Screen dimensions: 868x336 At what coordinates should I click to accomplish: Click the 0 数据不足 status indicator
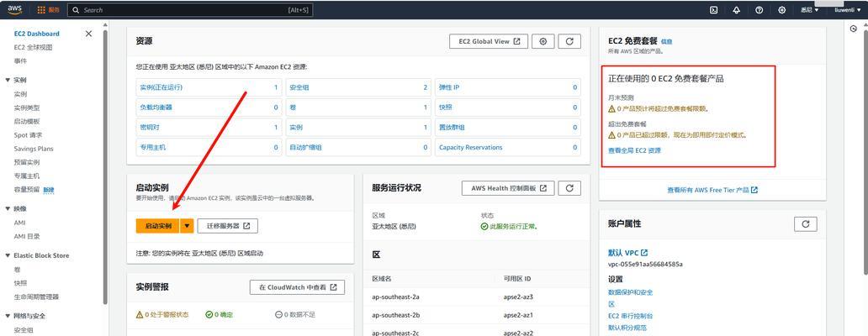[x=295, y=314]
